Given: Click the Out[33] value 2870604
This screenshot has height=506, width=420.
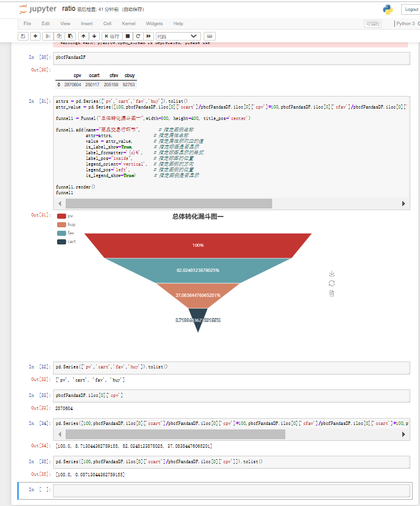Looking at the screenshot, I should (x=64, y=408).
